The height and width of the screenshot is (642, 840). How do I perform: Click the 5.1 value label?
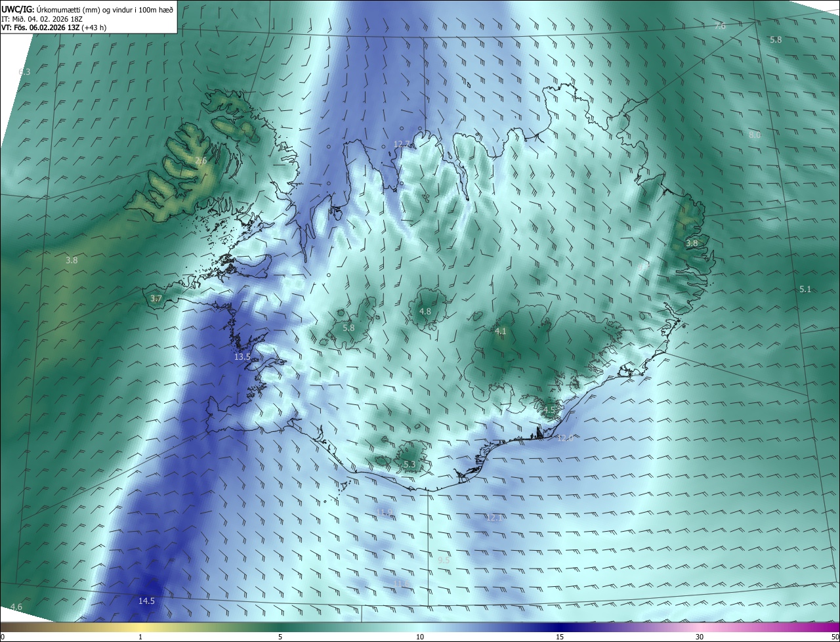(805, 289)
